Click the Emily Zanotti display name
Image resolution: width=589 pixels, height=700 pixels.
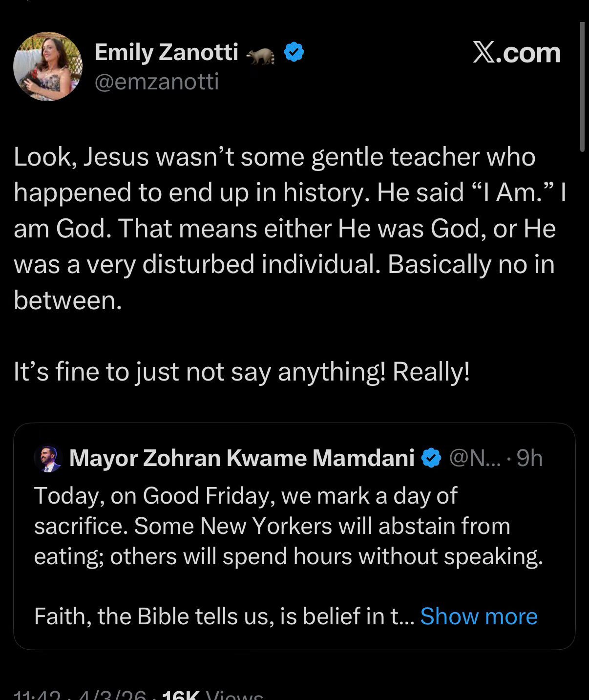166,52
